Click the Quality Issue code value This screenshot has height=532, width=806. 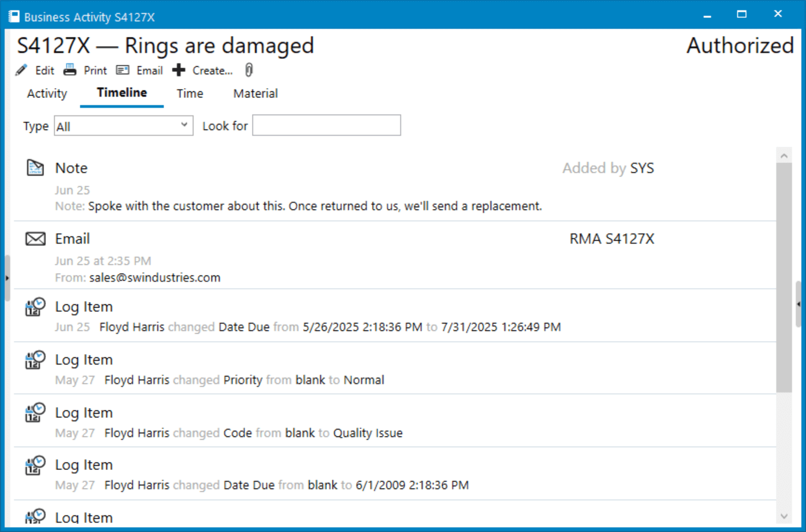(368, 433)
